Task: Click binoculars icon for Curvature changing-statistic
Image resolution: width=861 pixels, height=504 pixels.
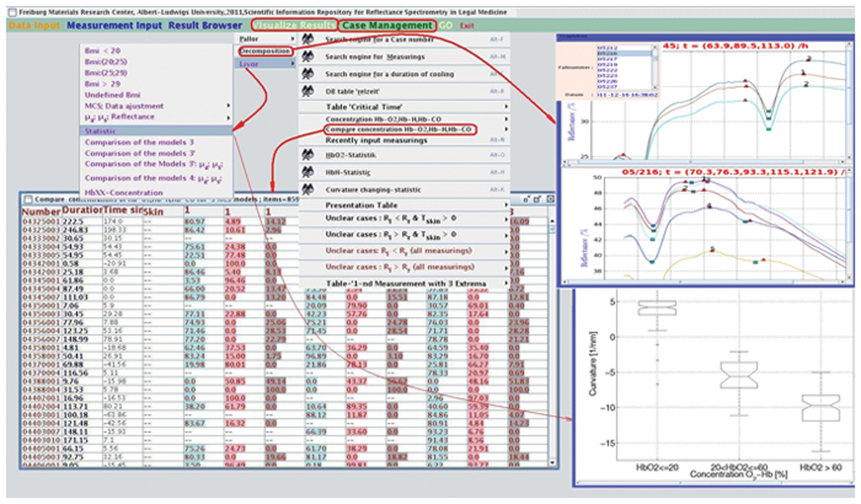Action: [x=307, y=189]
